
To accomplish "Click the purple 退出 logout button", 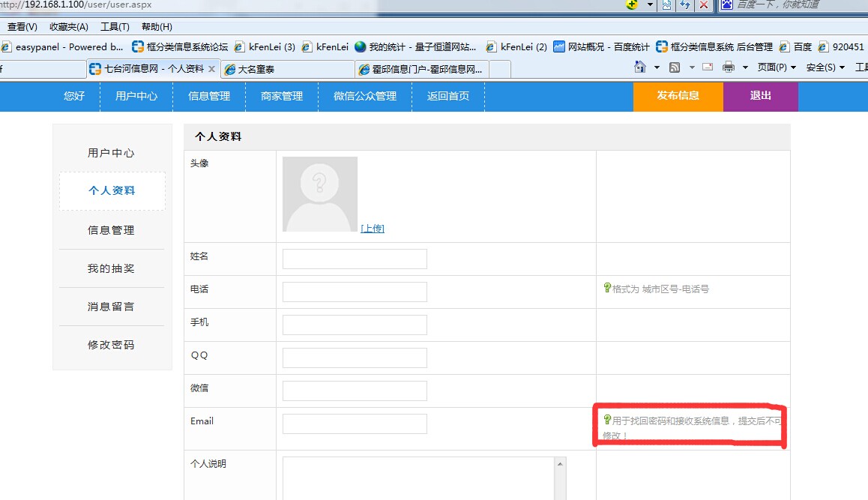I will click(760, 96).
